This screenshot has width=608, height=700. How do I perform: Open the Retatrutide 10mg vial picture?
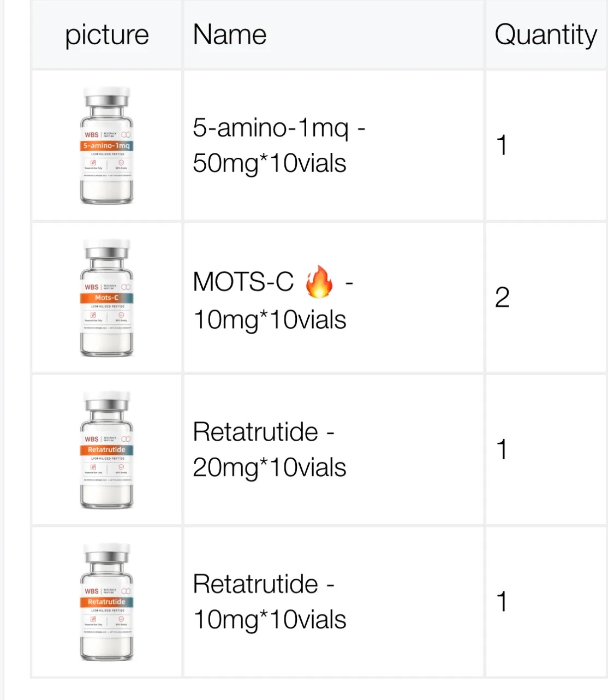click(x=106, y=602)
